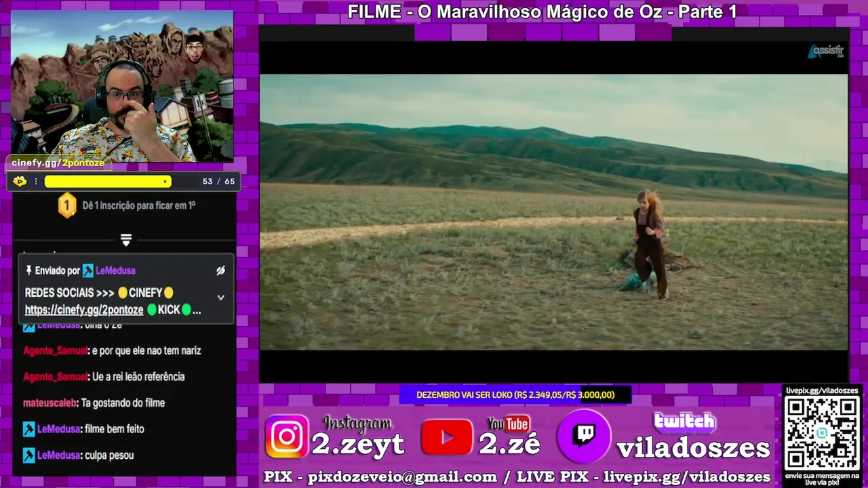Click the round purple Twitch icon
This screenshot has width=868, height=488.
584,436
